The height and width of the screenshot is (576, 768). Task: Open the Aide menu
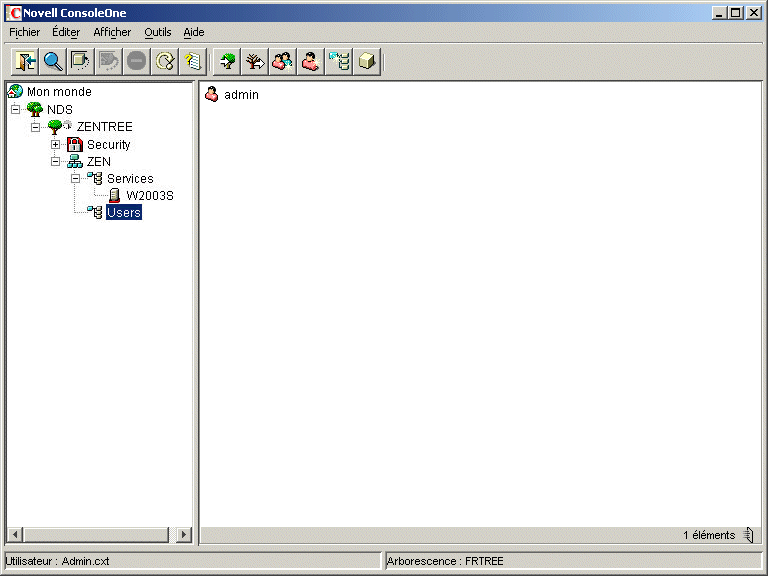(194, 32)
